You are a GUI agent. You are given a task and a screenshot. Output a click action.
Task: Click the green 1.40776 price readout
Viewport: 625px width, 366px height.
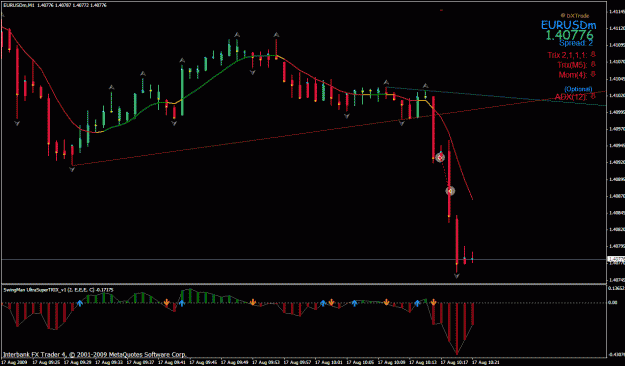tap(569, 35)
